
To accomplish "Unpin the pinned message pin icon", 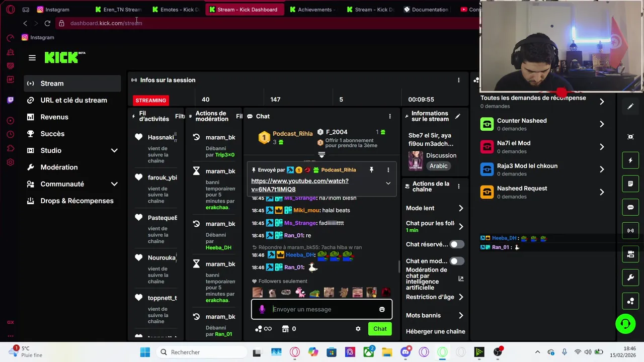I will [371, 170].
